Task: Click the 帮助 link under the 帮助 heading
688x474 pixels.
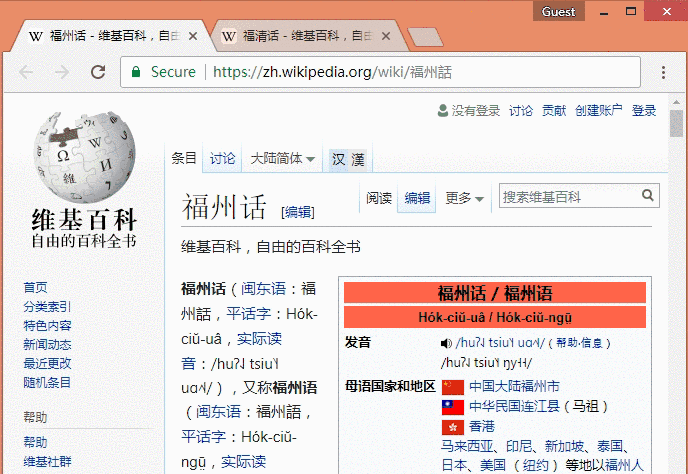Action: tap(35, 442)
